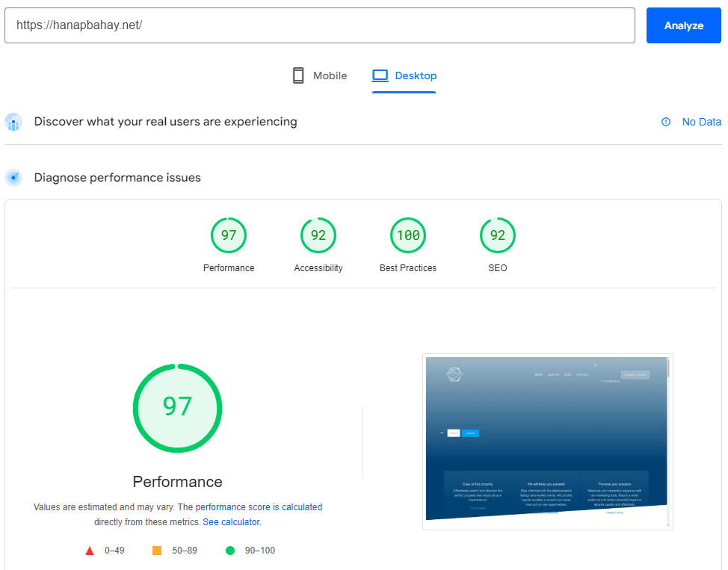728x570 pixels.
Task: Switch to the Desktop tab
Action: (404, 75)
